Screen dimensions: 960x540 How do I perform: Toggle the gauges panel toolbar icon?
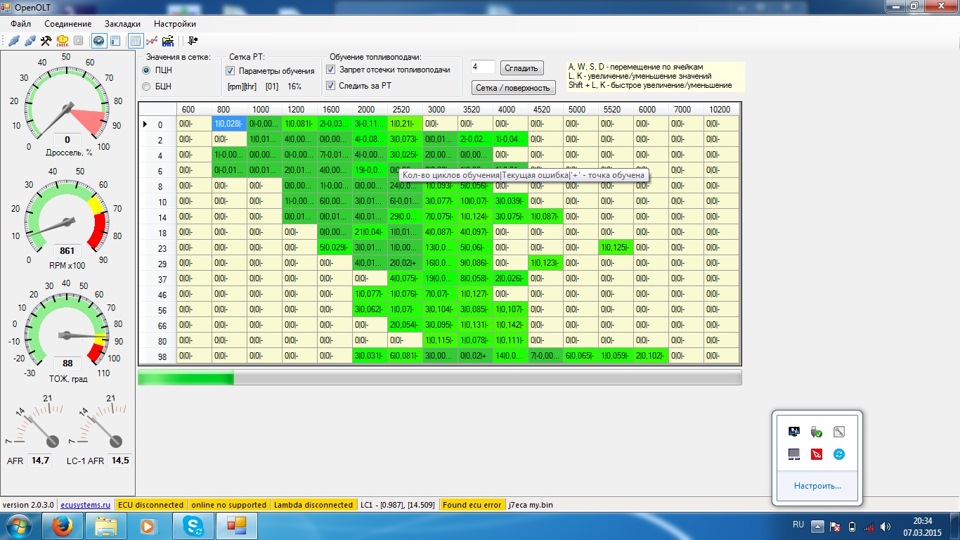pyautogui.click(x=99, y=41)
